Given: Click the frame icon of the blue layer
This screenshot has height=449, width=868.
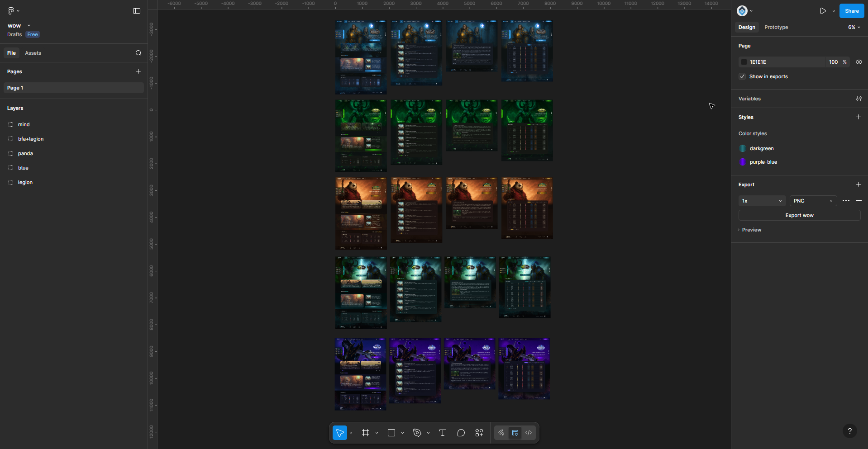Looking at the screenshot, I should pyautogui.click(x=11, y=168).
